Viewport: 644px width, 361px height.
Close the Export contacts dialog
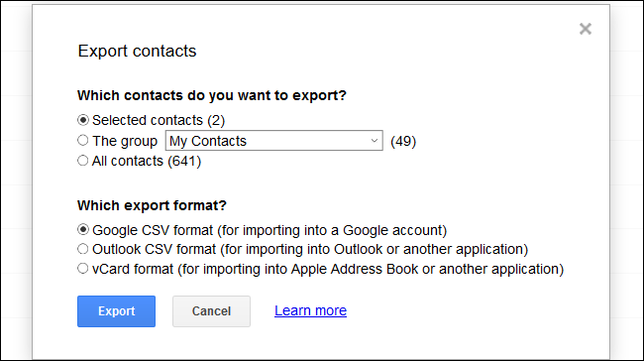pos(586,29)
